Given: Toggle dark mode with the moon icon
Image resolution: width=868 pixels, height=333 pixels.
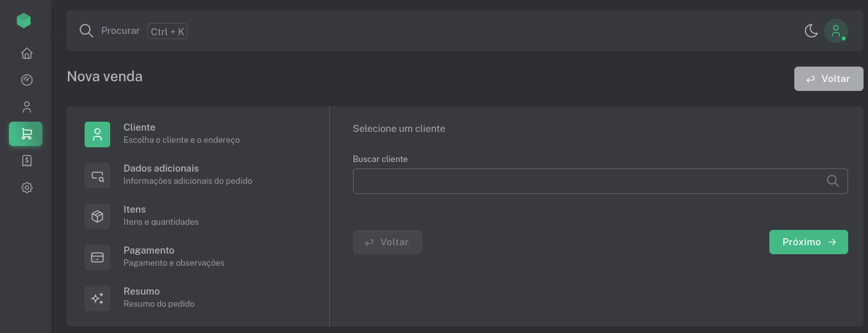Looking at the screenshot, I should (x=811, y=31).
